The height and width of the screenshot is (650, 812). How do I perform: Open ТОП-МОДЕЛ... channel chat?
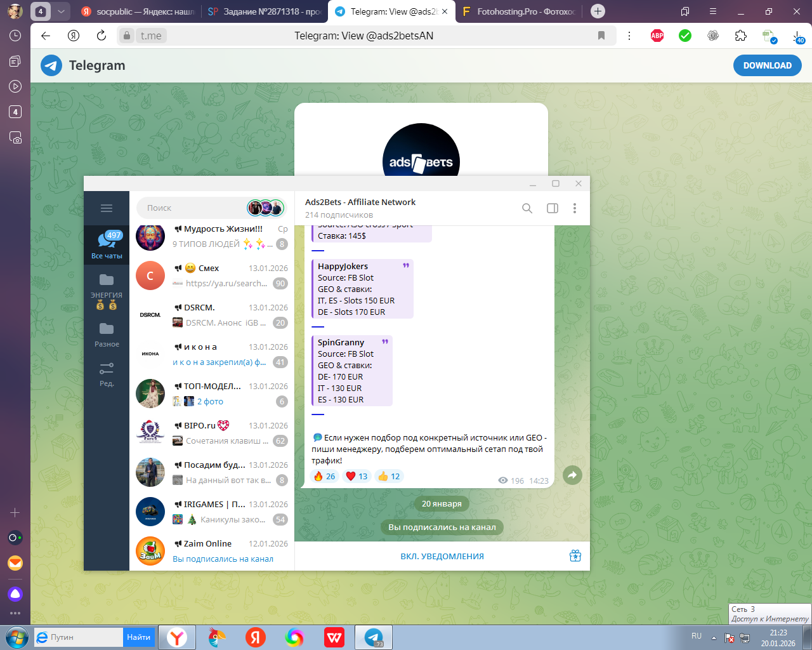coord(212,394)
